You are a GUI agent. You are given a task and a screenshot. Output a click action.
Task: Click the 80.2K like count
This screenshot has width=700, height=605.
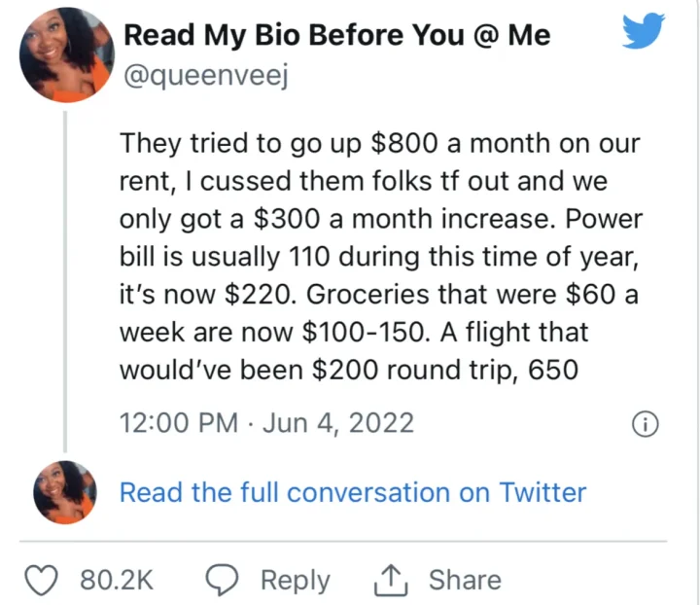[116, 580]
